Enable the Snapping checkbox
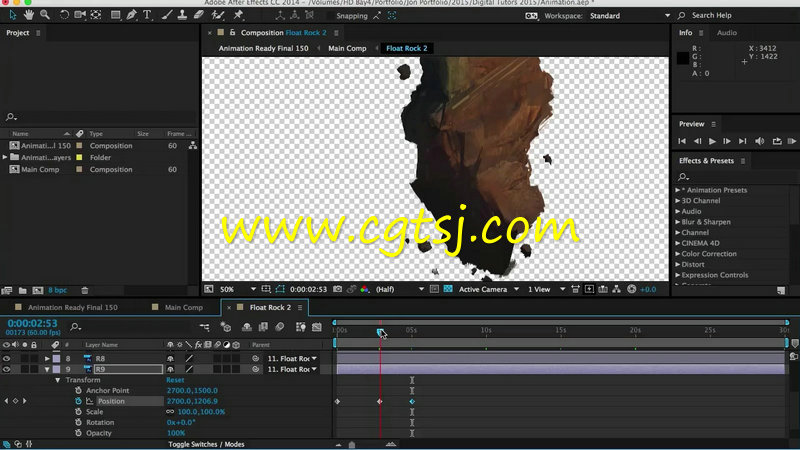This screenshot has height=450, width=800. pyautogui.click(x=330, y=16)
